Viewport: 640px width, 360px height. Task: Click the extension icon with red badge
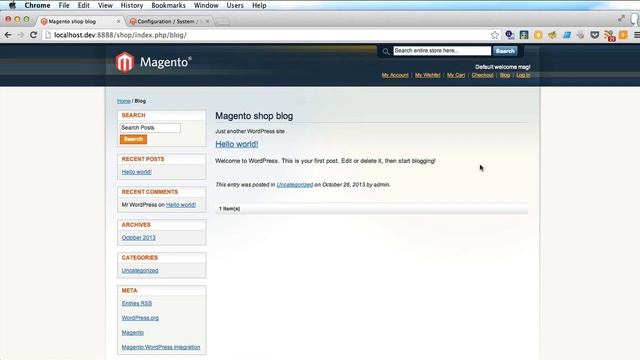[x=609, y=36]
